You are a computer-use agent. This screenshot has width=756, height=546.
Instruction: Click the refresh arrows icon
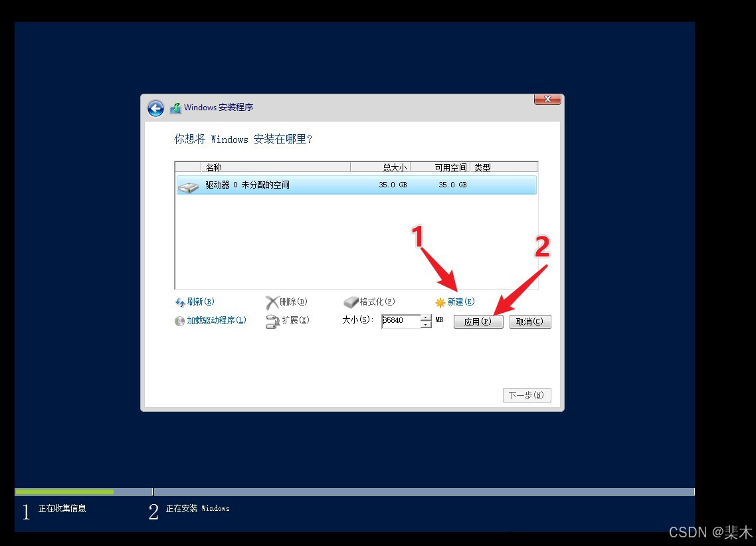tap(180, 302)
